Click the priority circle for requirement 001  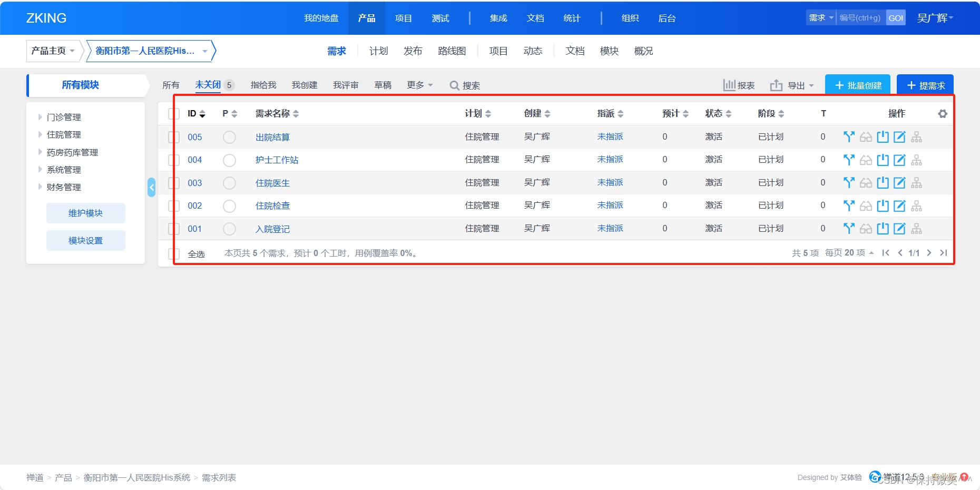pyautogui.click(x=229, y=229)
